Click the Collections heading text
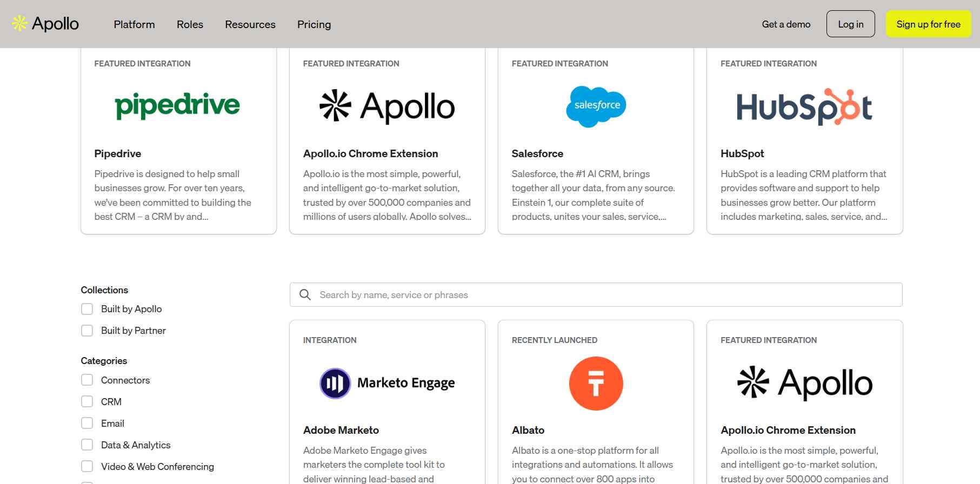 pos(104,290)
